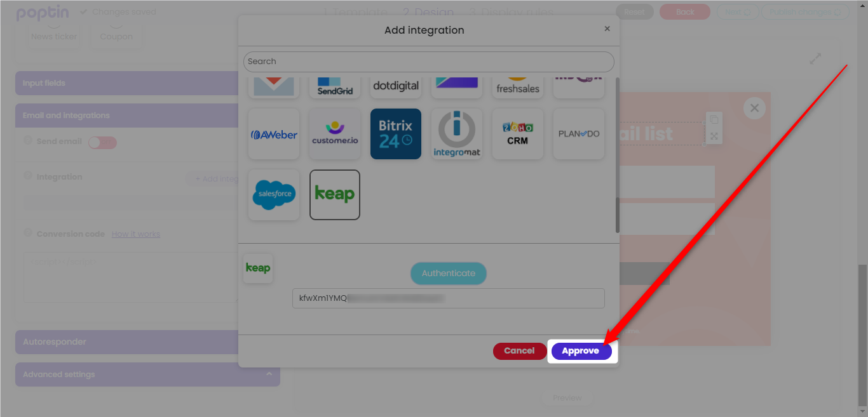Go to the 2. Design step
Image resolution: width=868 pixels, height=417 pixels.
[x=429, y=12]
